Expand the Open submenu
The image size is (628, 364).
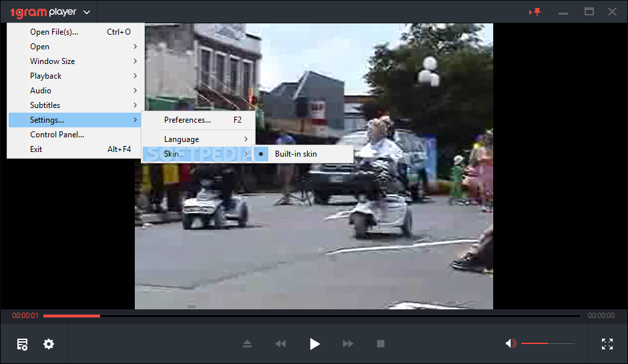pos(75,47)
